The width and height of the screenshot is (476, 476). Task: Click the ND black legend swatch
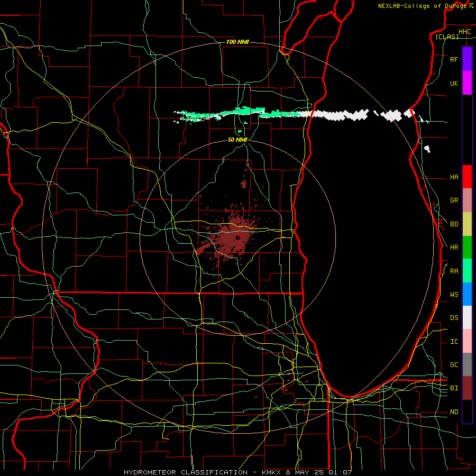(467, 411)
